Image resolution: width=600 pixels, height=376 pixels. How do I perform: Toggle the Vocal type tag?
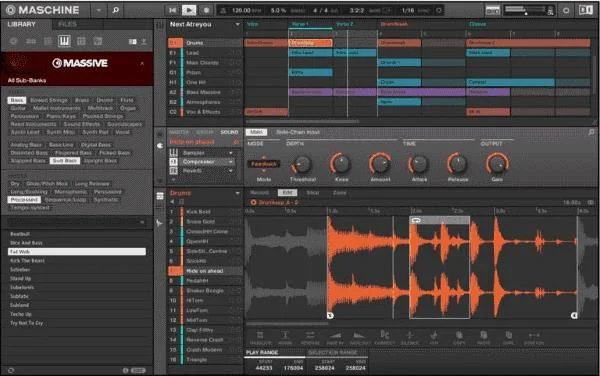[122, 132]
